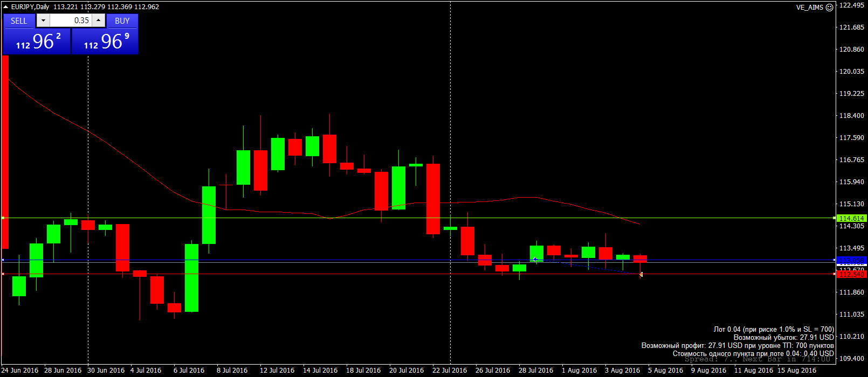868x377 pixels.
Task: Decrease trade volume with down arrow
Action: 43,20
